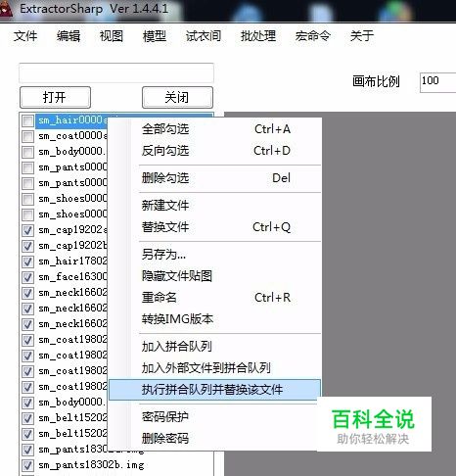Uncheck the checked sm_body0000 file checkbox
This screenshot has height=476, width=456.
click(27, 403)
